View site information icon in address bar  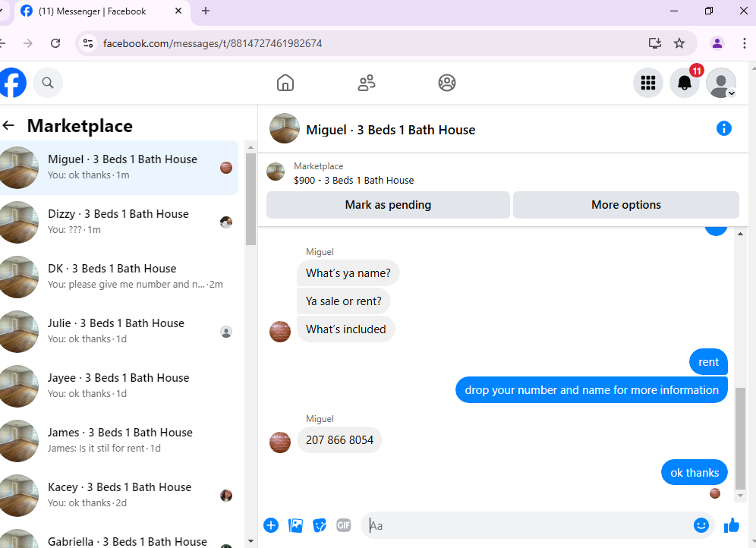pyautogui.click(x=88, y=43)
